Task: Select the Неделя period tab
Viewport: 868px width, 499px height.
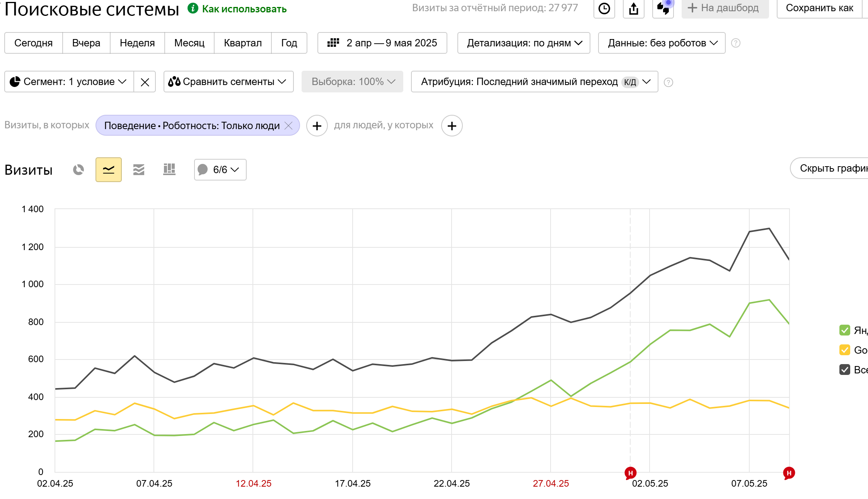Action: tap(137, 43)
